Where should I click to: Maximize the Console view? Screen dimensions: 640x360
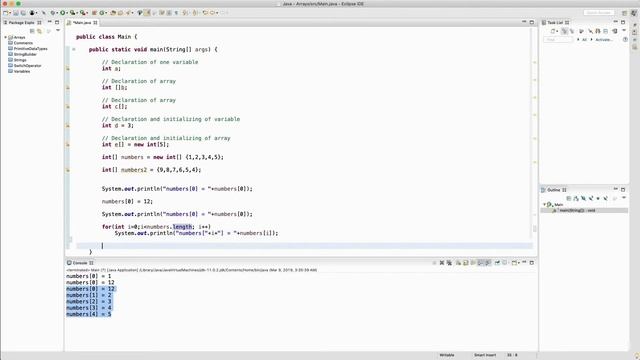pyautogui.click(x=532, y=263)
